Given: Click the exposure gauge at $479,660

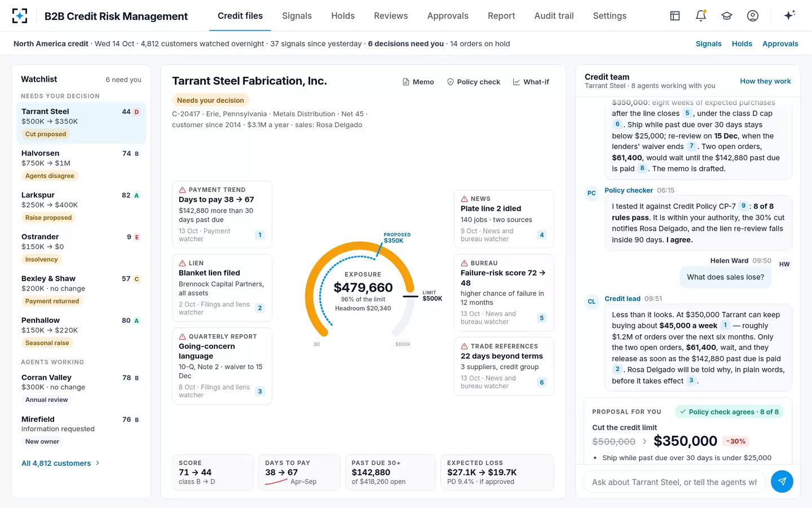Looking at the screenshot, I should point(363,291).
